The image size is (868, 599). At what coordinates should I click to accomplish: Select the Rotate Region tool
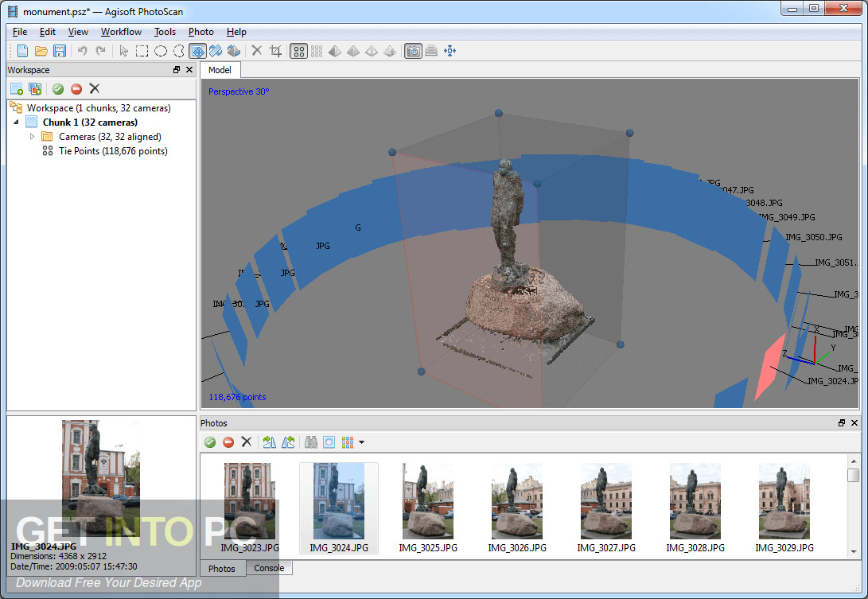(216, 51)
